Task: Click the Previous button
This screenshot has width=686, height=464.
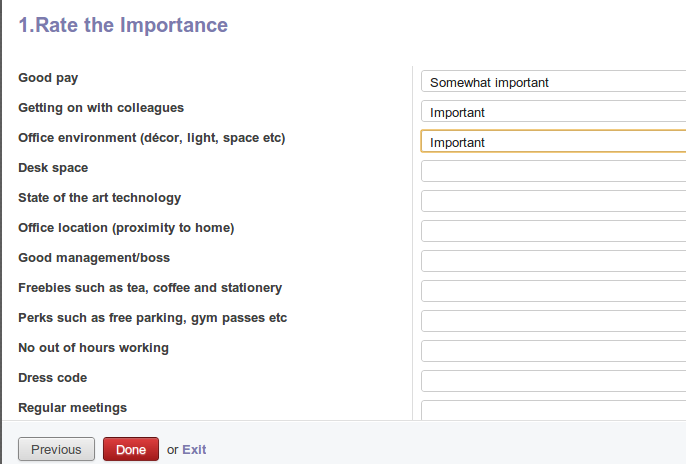Action: click(56, 449)
